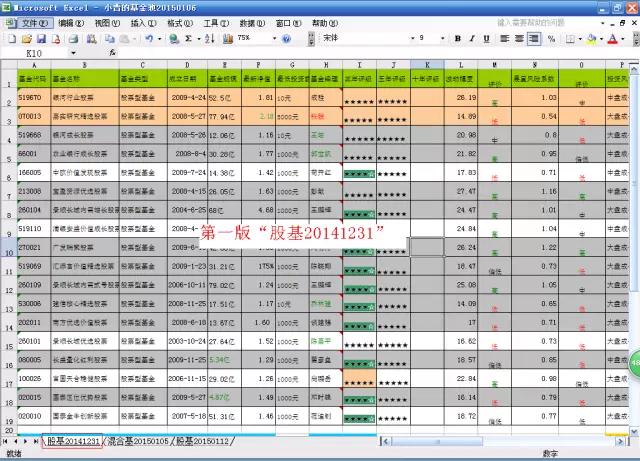Toggle Bold formatting
The image size is (640, 461).
click(x=458, y=39)
